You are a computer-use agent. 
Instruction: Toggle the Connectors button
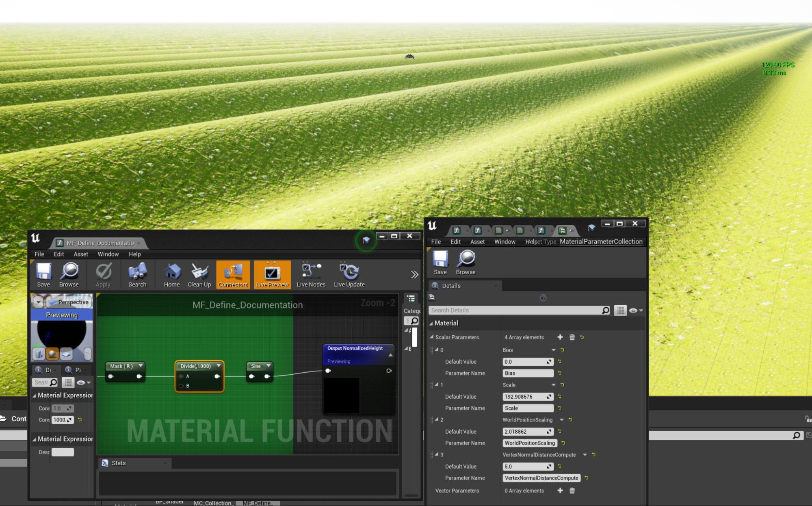click(233, 275)
